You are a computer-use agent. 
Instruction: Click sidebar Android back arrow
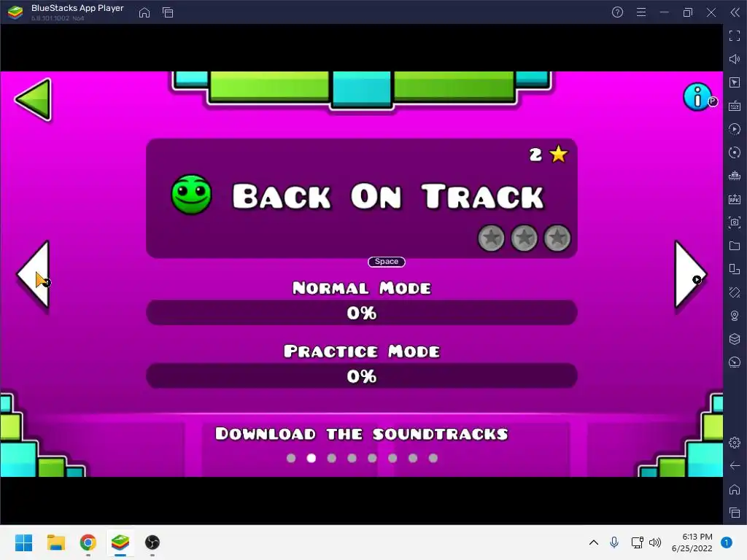[x=735, y=466]
